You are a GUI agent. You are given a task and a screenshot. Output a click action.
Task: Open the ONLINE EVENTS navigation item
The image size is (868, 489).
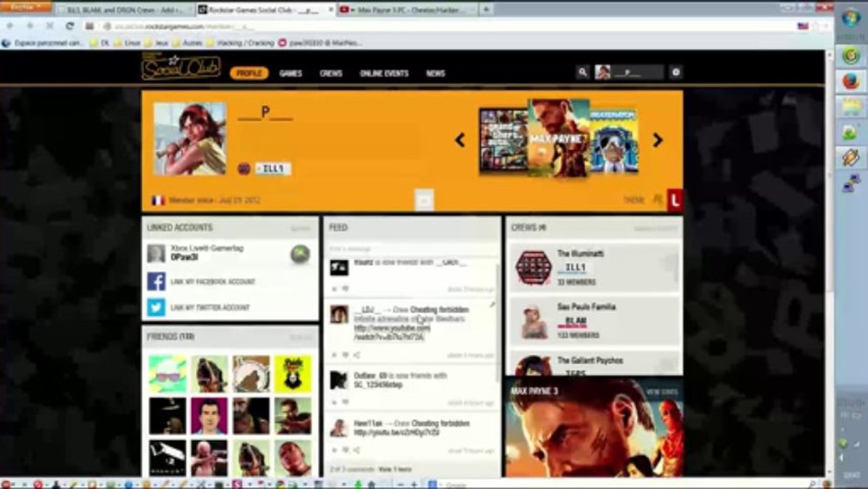(x=384, y=73)
